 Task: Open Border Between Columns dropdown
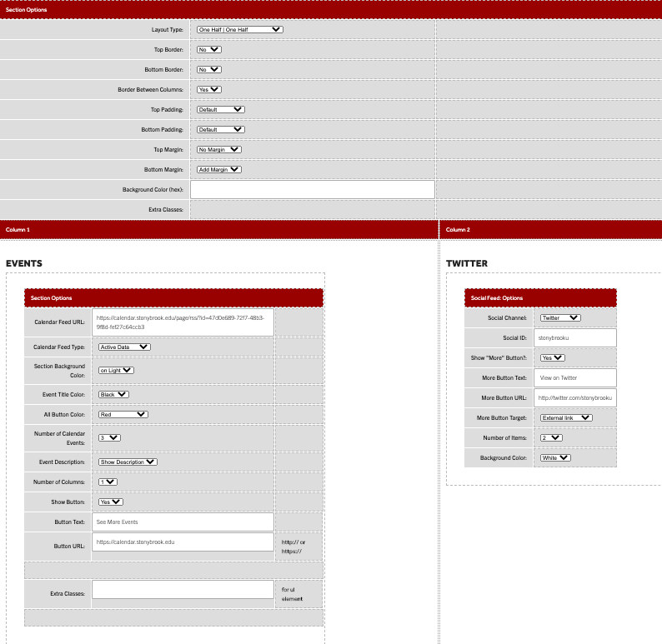pyautogui.click(x=208, y=89)
